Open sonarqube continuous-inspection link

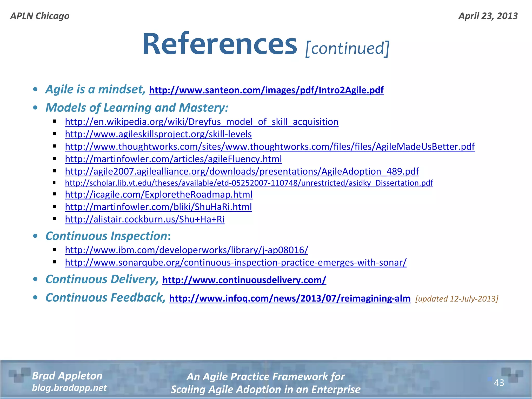click(x=236, y=263)
